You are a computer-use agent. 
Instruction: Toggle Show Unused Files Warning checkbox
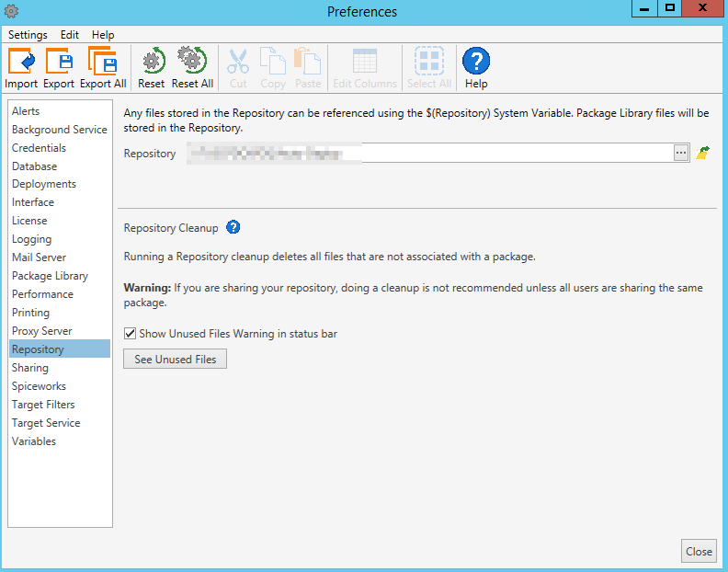[130, 334]
